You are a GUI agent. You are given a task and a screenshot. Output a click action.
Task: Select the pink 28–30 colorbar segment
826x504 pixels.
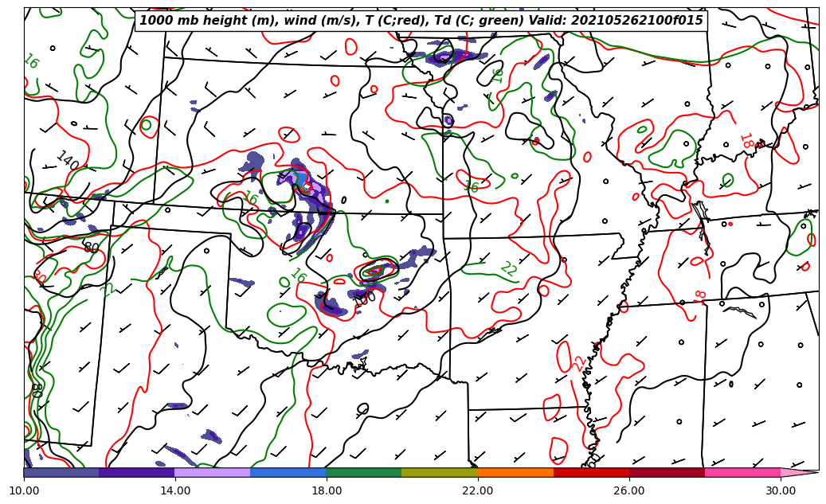coord(742,472)
